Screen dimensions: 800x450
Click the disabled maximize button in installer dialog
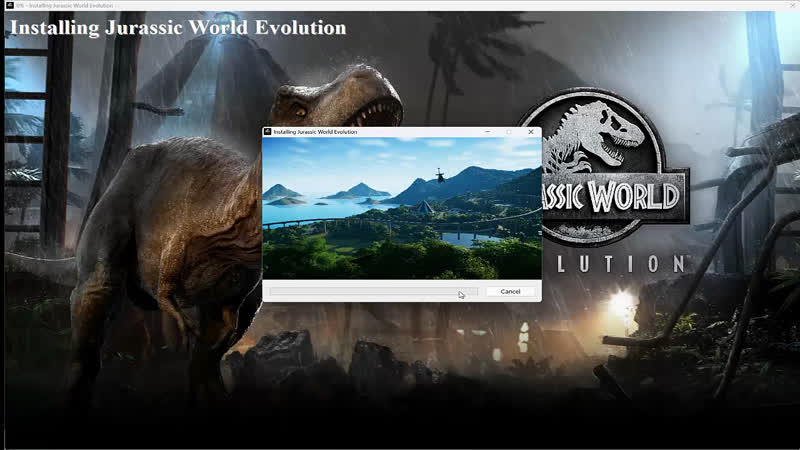pos(509,132)
